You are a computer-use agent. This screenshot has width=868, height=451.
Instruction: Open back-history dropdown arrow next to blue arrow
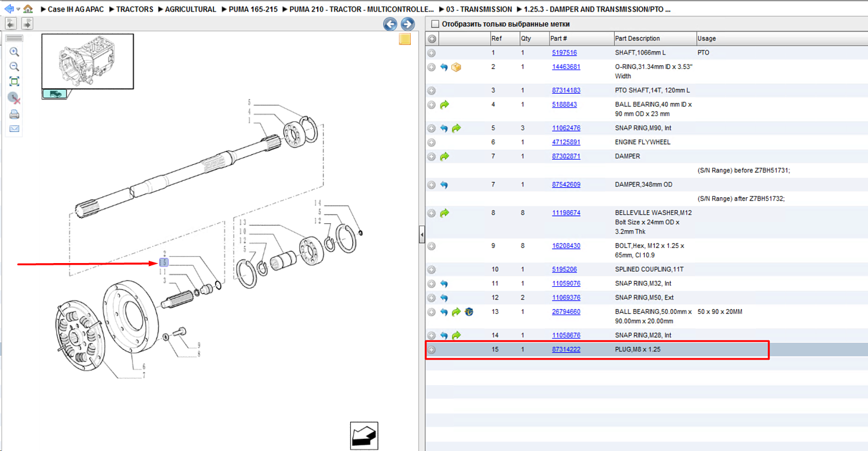18,10
